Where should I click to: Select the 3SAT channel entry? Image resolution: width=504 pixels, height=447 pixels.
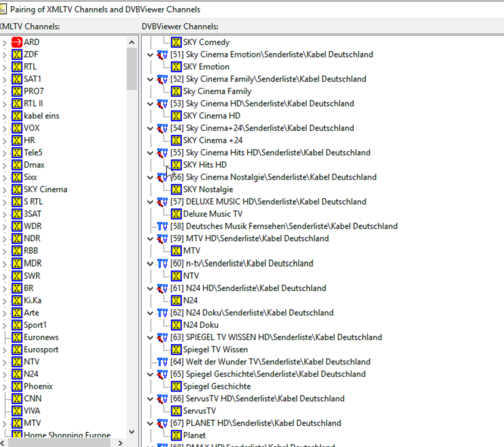coord(33,214)
